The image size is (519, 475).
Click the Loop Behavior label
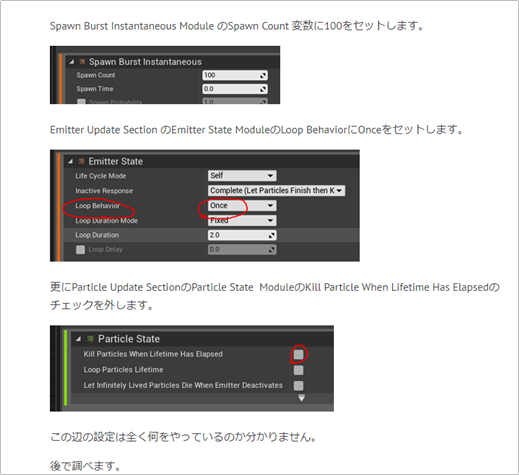click(x=97, y=206)
